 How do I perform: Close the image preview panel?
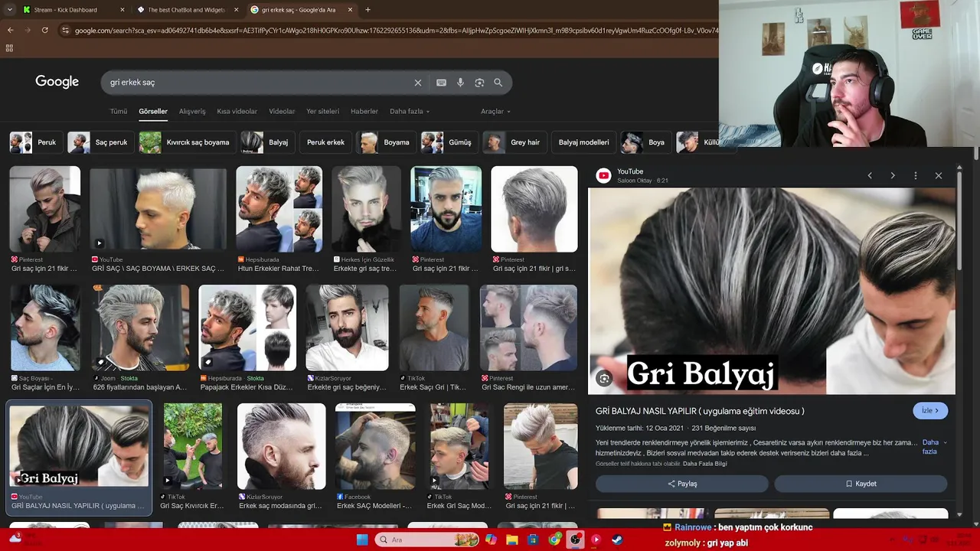click(x=939, y=176)
